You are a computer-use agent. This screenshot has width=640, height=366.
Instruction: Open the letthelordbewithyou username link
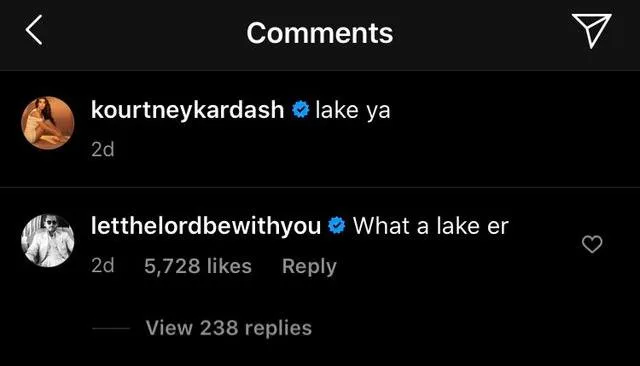click(x=206, y=226)
